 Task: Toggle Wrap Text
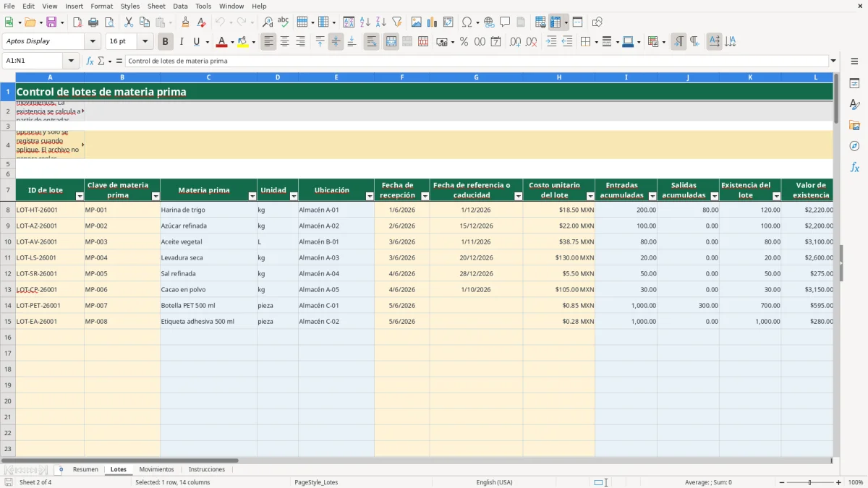(372, 42)
